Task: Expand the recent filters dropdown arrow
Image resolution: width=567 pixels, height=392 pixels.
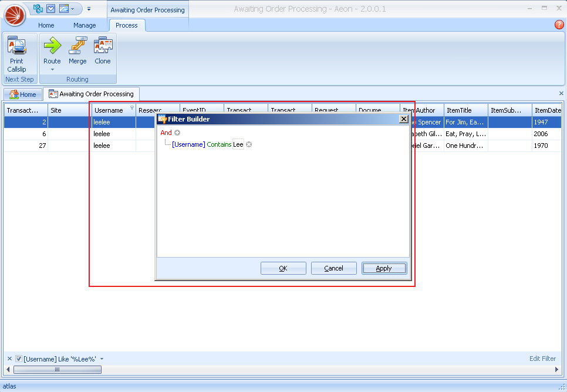Action: click(x=102, y=359)
